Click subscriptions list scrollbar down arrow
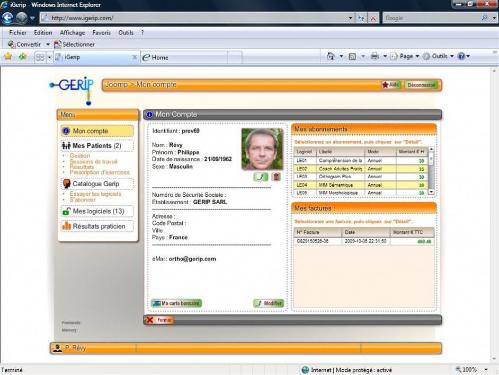 click(x=431, y=192)
